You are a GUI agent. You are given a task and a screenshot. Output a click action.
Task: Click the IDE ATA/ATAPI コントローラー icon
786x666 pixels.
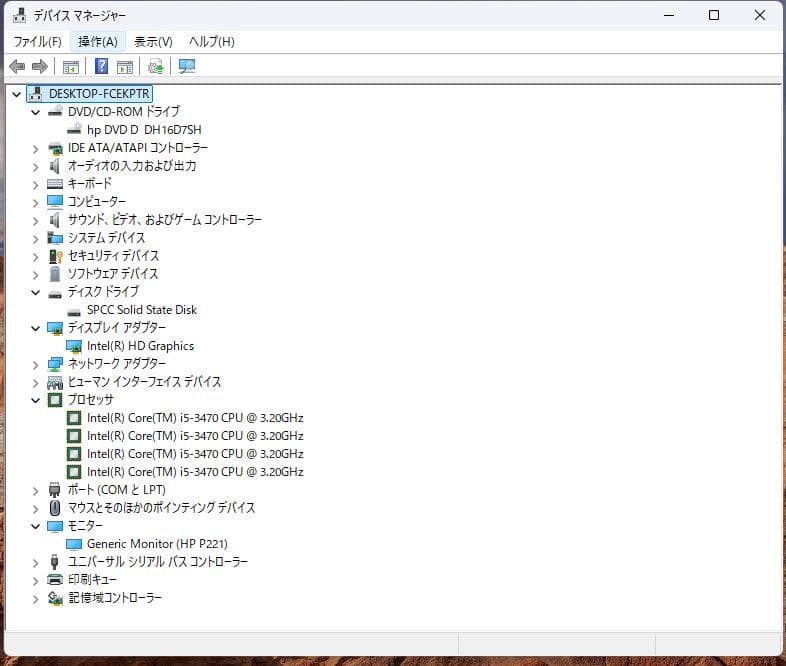(55, 148)
